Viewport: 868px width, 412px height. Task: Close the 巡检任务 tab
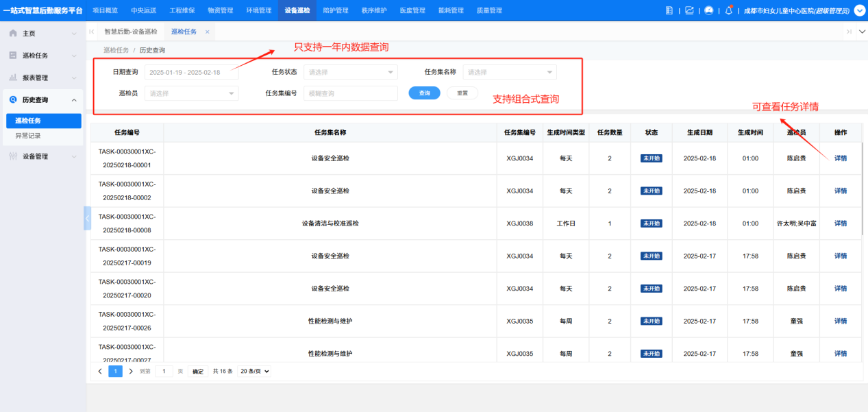207,32
